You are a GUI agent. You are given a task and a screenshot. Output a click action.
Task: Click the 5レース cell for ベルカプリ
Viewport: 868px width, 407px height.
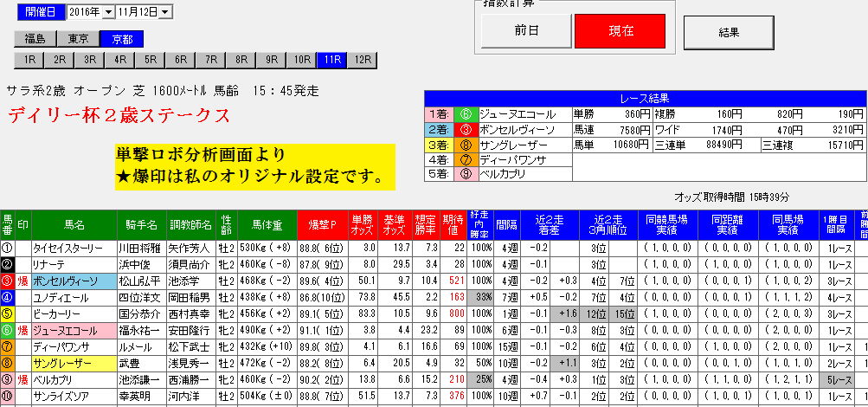click(835, 380)
